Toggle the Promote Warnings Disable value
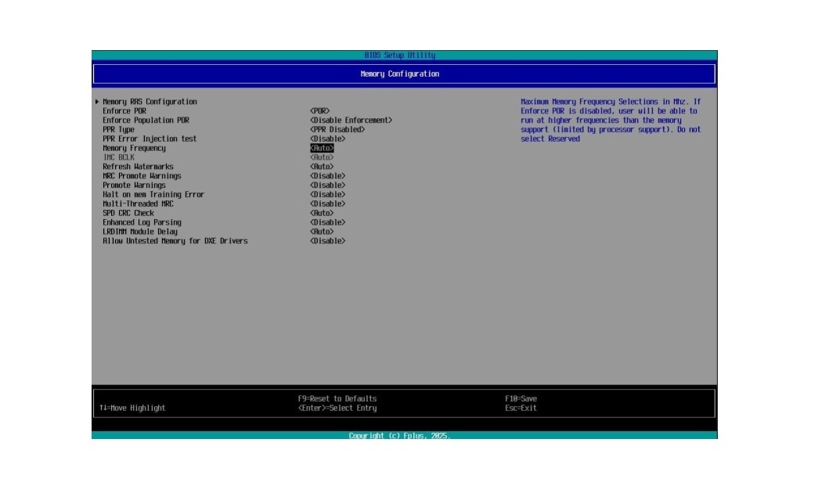The width and height of the screenshot is (829, 504). point(327,185)
